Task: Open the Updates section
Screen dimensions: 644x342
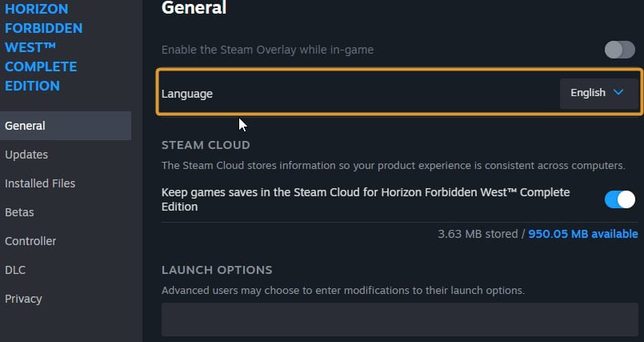Action: [26, 155]
